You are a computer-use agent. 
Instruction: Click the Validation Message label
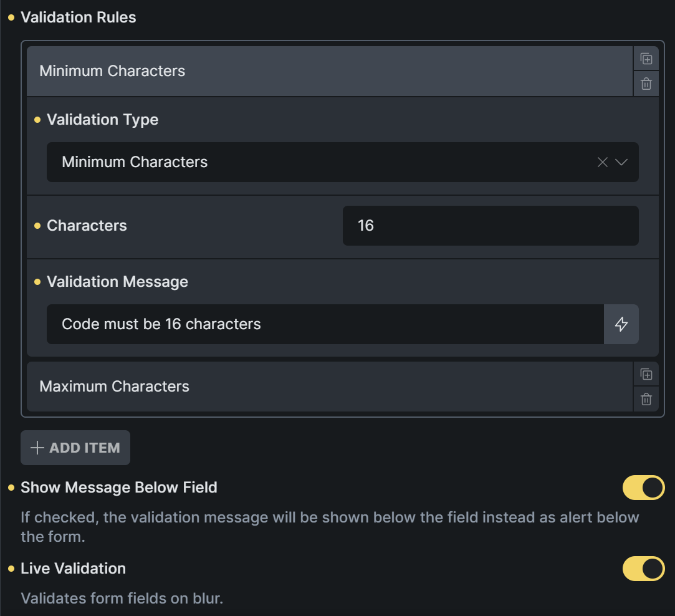[x=117, y=282]
